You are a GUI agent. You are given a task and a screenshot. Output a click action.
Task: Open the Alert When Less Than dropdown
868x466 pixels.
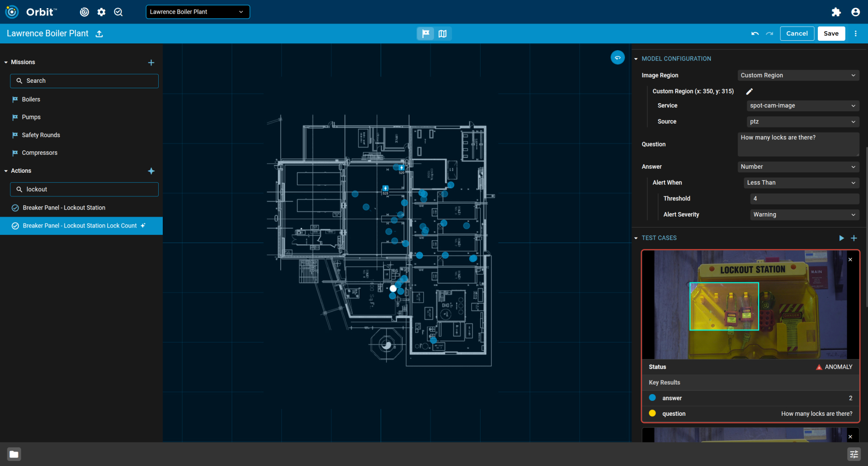click(x=801, y=183)
